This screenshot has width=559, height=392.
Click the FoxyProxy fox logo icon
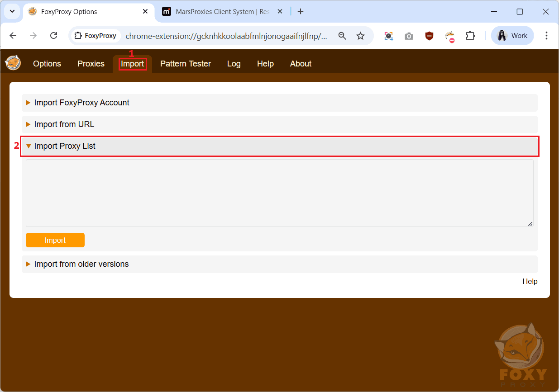(x=13, y=63)
